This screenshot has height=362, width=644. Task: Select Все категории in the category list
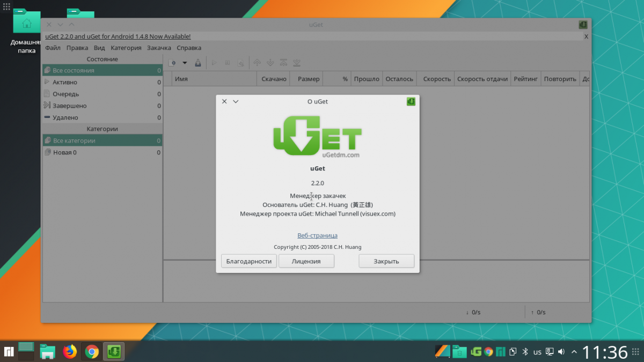coord(103,141)
